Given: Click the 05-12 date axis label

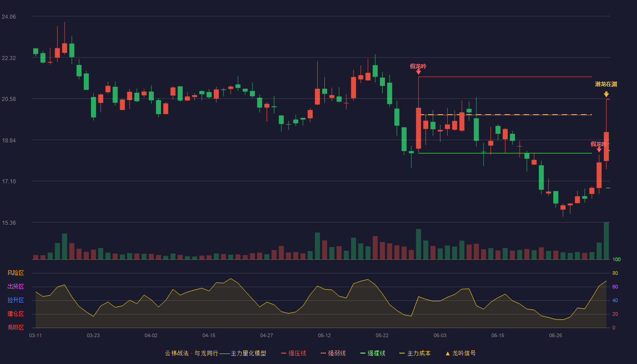Looking at the screenshot, I should pyautogui.click(x=324, y=335).
